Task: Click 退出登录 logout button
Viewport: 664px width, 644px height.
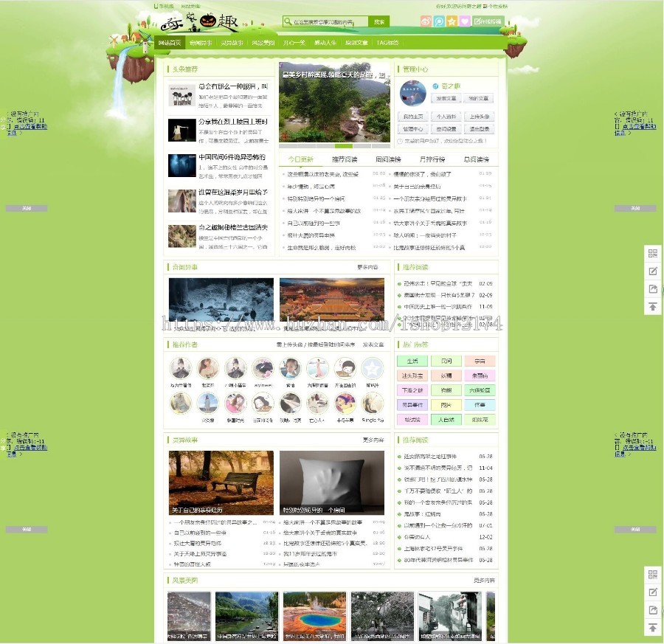Action: pos(480,128)
